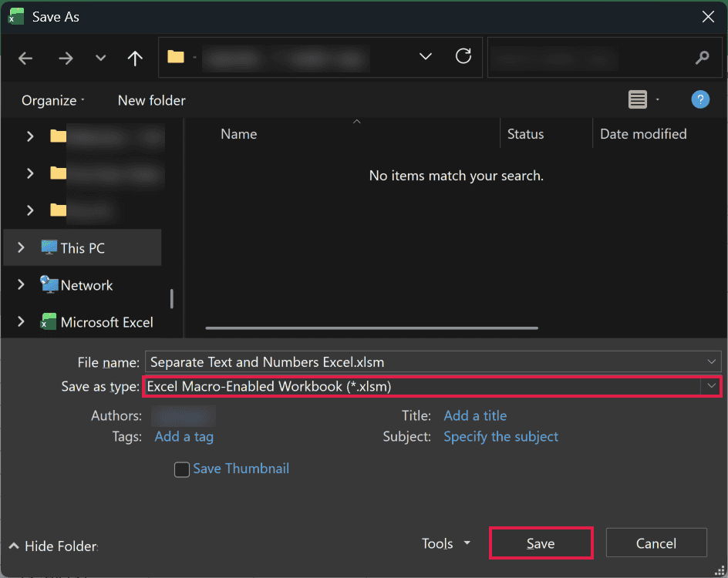Expand the Network node
The width and height of the screenshot is (728, 578).
point(21,285)
